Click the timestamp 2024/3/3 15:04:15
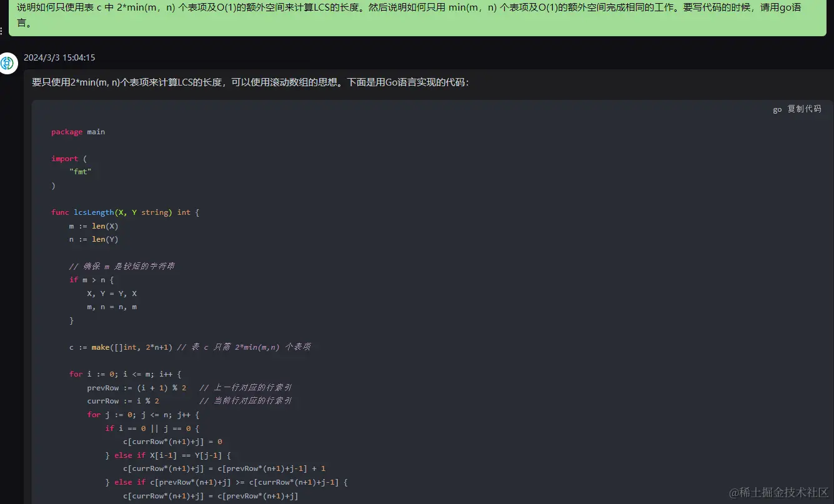Image resolution: width=834 pixels, height=504 pixels. (59, 57)
